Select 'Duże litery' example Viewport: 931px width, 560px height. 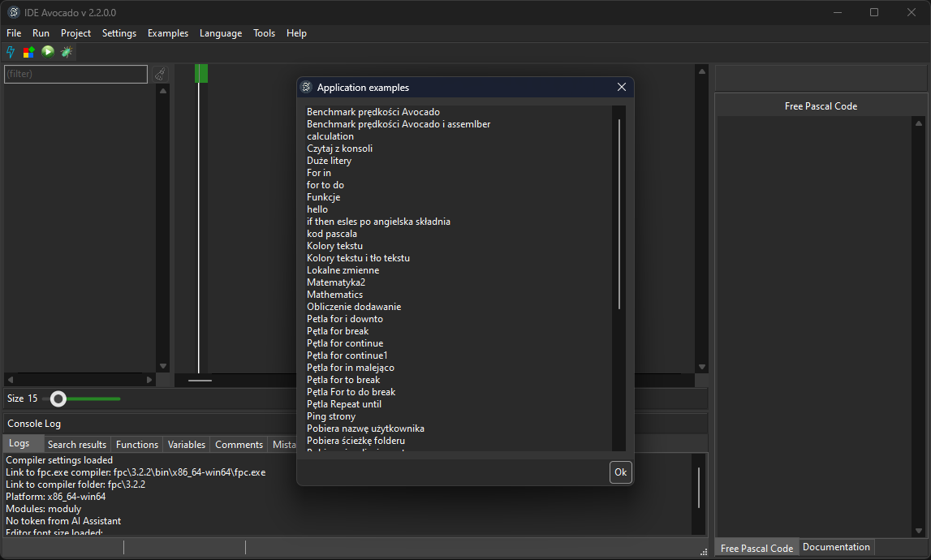329,161
